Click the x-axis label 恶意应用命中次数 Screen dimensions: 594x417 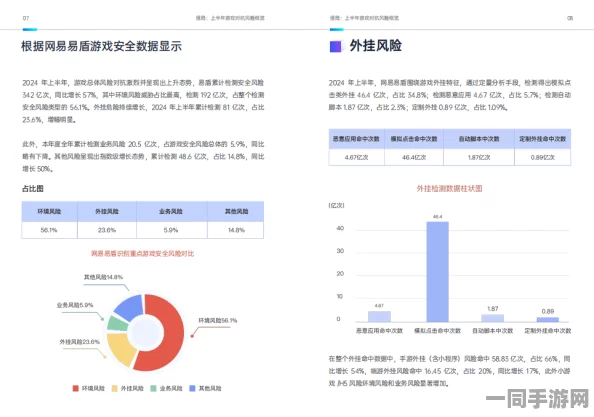(379, 331)
